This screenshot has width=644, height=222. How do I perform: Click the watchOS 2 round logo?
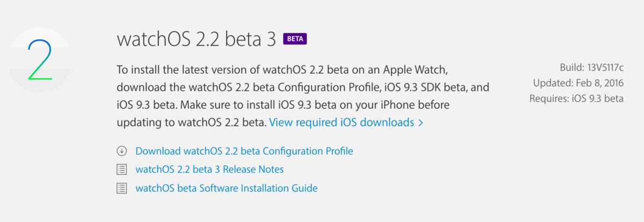(x=40, y=59)
